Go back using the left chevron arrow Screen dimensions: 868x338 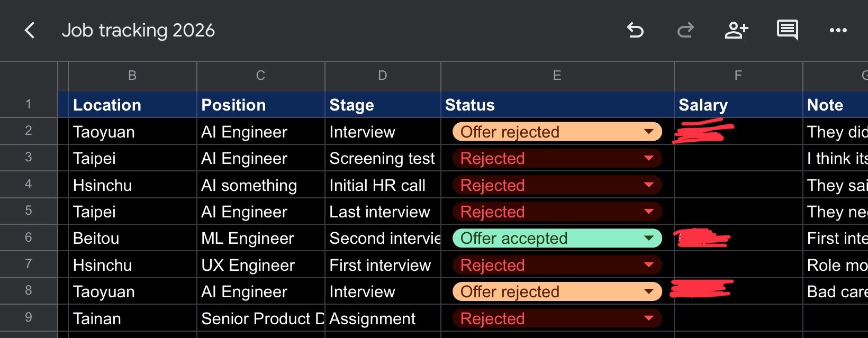30,30
